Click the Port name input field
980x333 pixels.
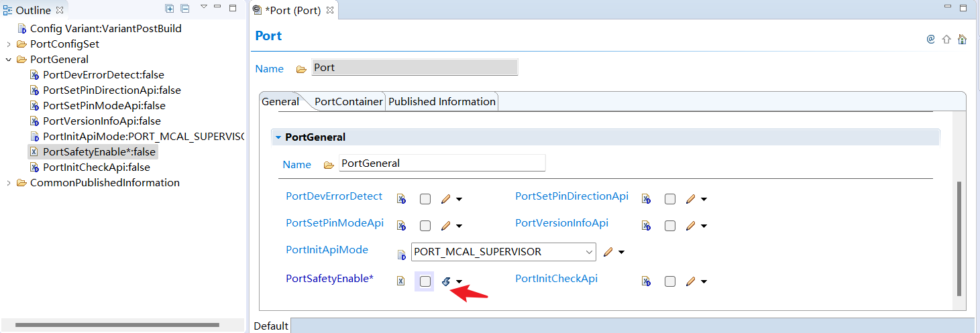pyautogui.click(x=415, y=68)
